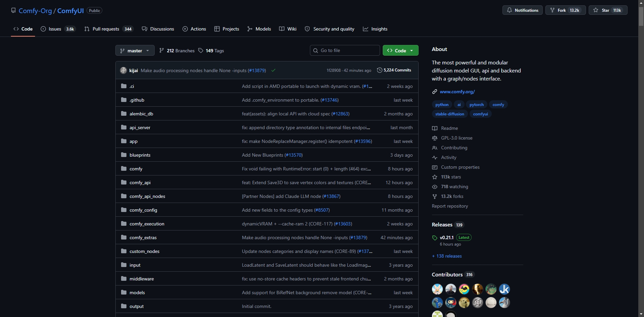Expand the green Code dropdown button
644x317 pixels.
(x=400, y=50)
